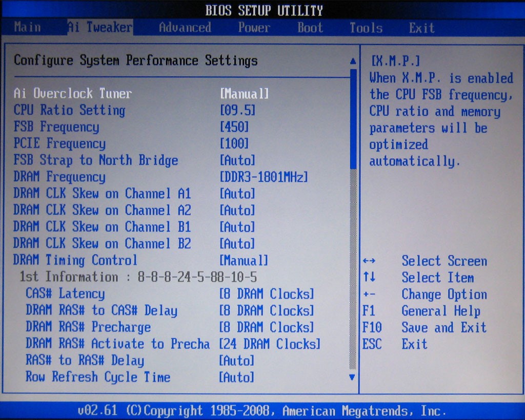Screen dimensions: 525x420
Task: Click the scroll down arrow in settings list
Action: click(x=352, y=377)
